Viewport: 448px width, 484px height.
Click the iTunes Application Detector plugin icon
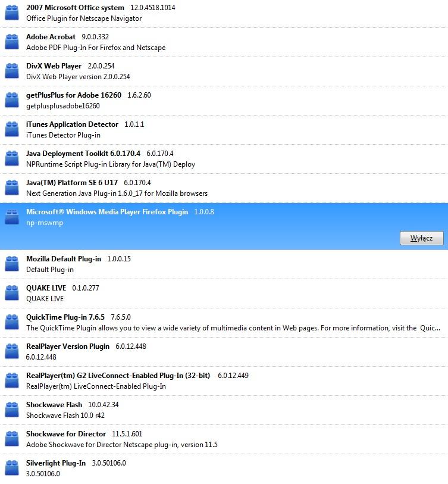[x=12, y=129]
